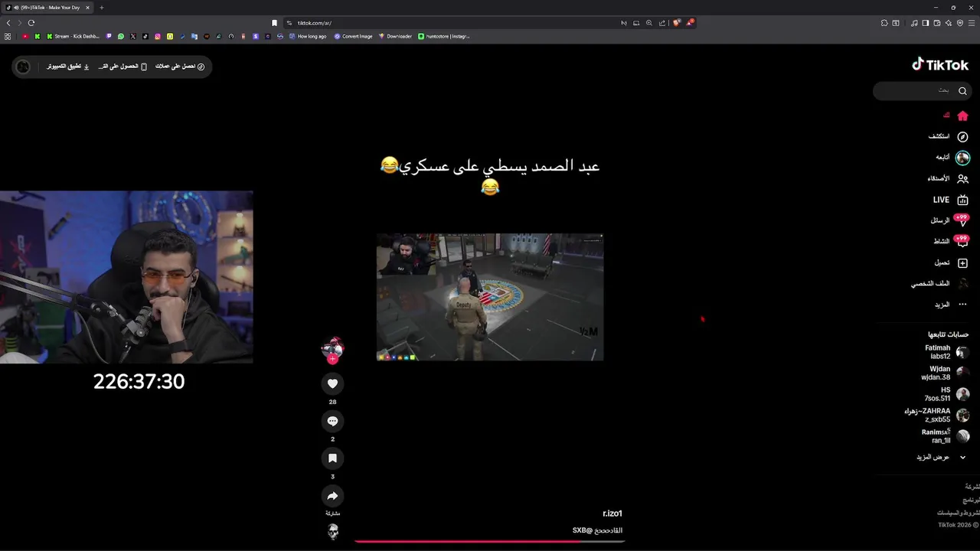The height and width of the screenshot is (551, 980).
Task: Open the Brave VPN shield icon
Action: 960,23
